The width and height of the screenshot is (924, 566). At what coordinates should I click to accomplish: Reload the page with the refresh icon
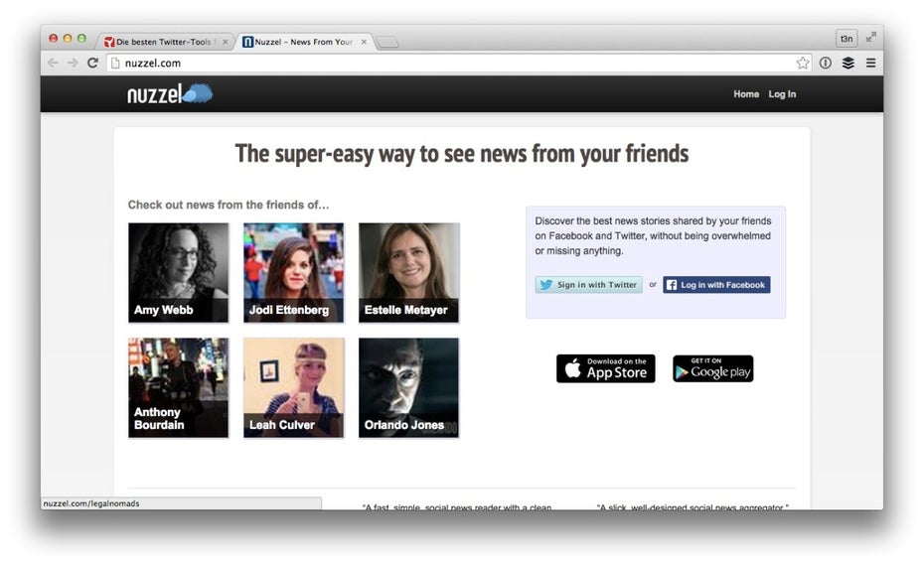tap(92, 63)
